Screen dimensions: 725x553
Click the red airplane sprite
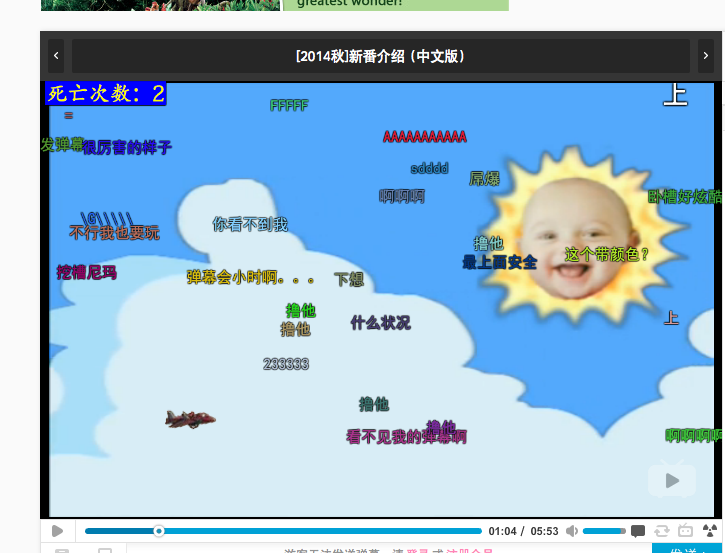190,419
